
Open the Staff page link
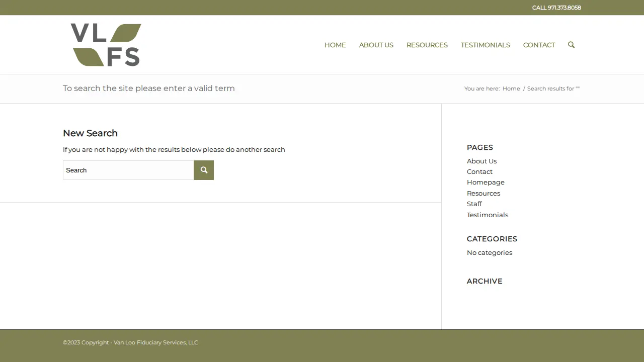click(474, 204)
